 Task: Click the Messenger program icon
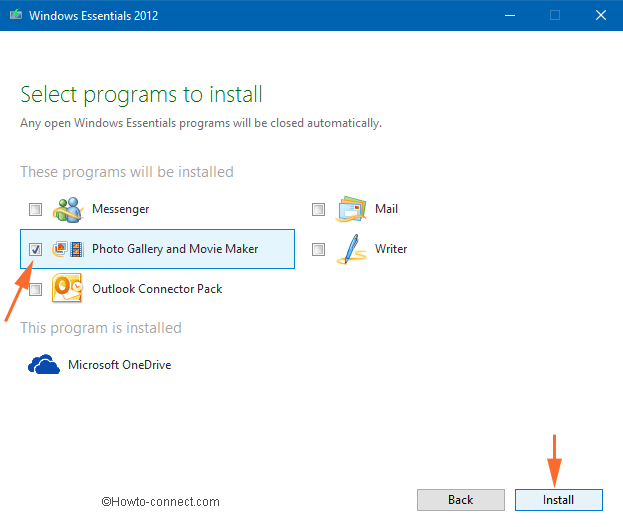point(68,209)
